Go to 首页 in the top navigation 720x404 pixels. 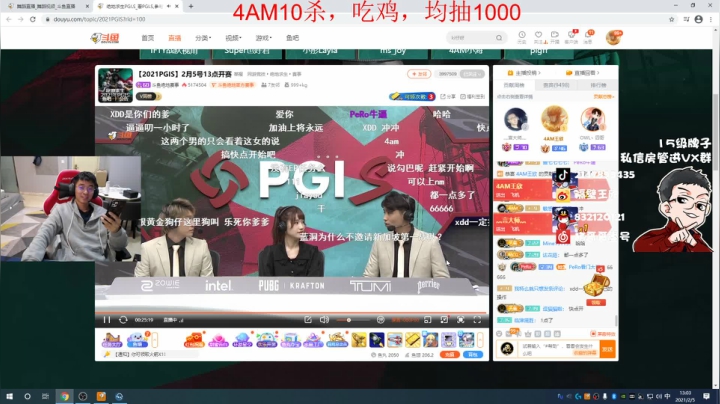(x=147, y=38)
